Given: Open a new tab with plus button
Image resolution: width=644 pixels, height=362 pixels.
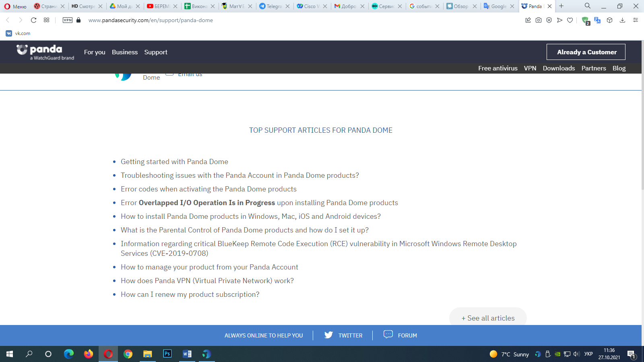Looking at the screenshot, I should 561,6.
